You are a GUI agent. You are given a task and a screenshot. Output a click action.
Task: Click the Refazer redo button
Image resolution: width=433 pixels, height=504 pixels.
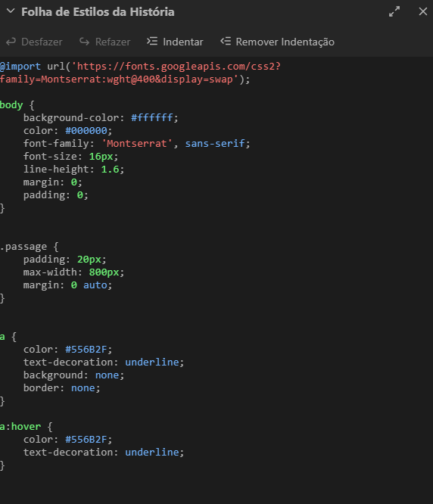click(x=104, y=42)
